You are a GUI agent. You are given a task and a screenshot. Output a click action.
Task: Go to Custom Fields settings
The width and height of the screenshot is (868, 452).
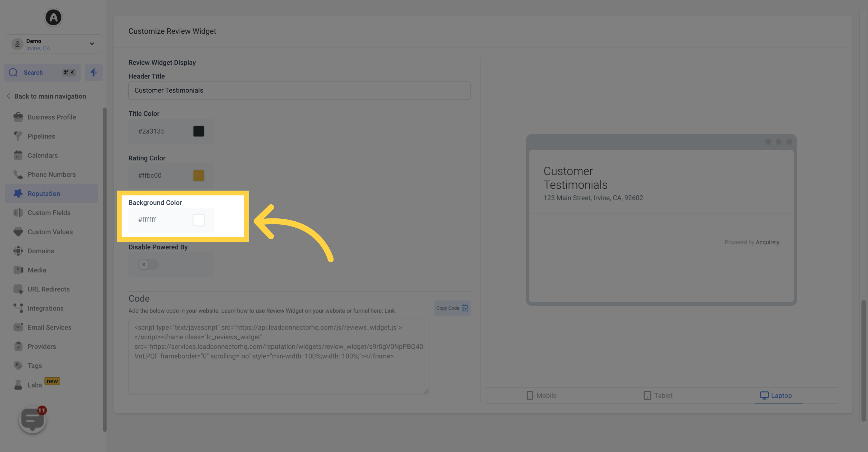tap(52, 213)
